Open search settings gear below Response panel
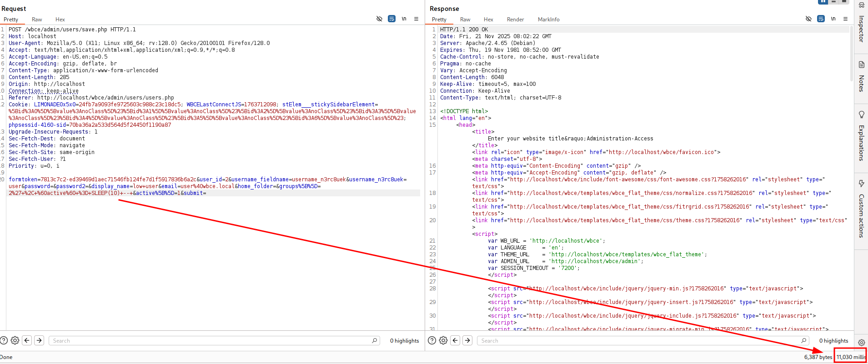The image size is (868, 364). [x=443, y=340]
